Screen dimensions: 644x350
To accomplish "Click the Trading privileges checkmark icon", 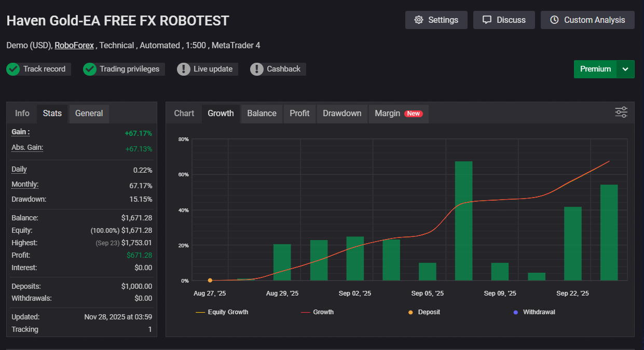I will click(90, 69).
